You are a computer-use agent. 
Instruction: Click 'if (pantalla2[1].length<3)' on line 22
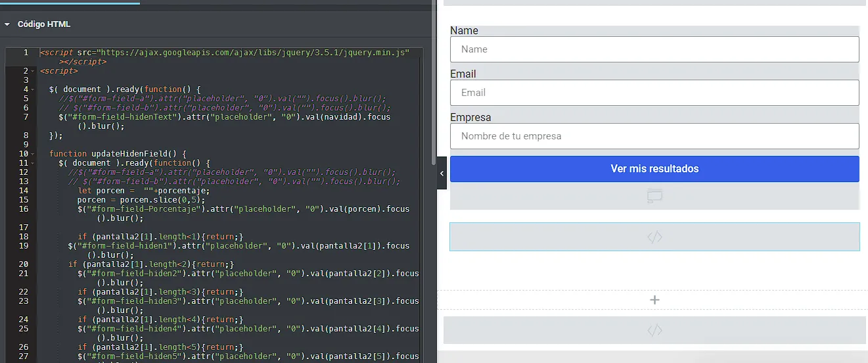160,291
